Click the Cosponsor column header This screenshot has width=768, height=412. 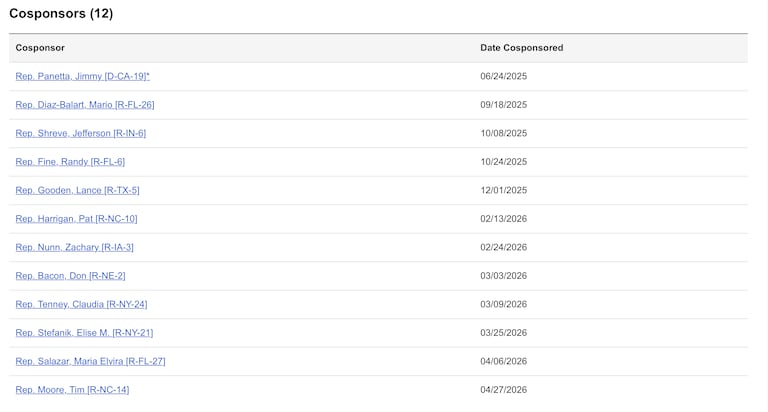40,48
